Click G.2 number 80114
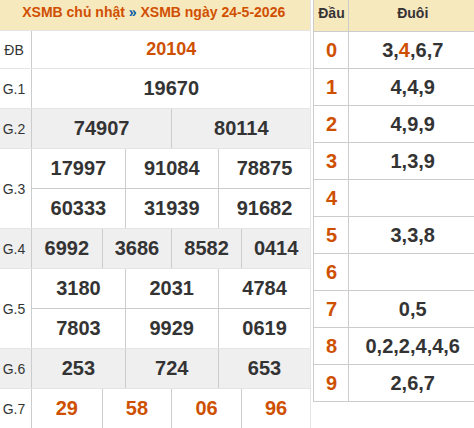This screenshot has width=474, height=428. [241, 128]
